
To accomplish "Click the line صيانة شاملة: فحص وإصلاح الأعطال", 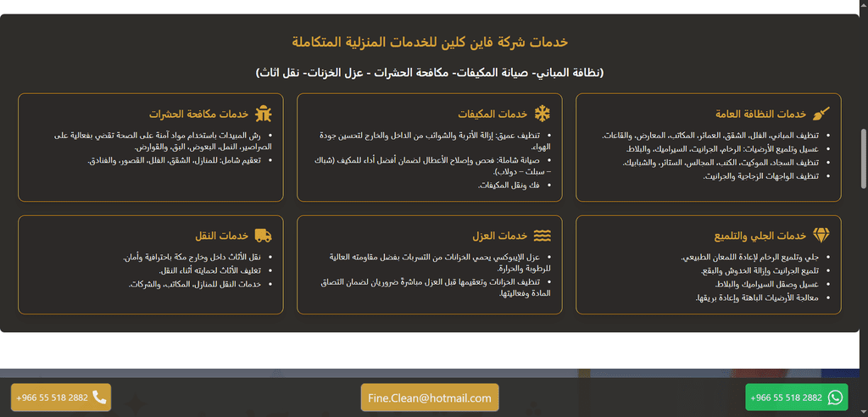I will click(x=432, y=165).
